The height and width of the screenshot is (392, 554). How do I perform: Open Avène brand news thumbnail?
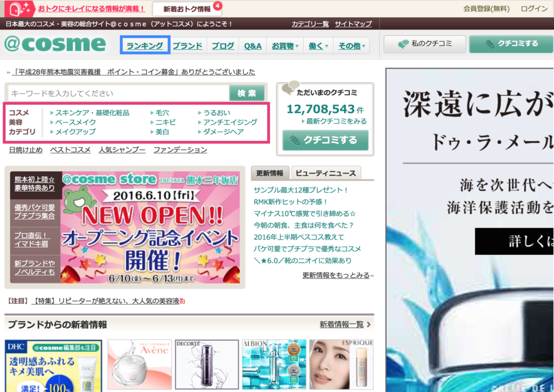tap(140, 364)
